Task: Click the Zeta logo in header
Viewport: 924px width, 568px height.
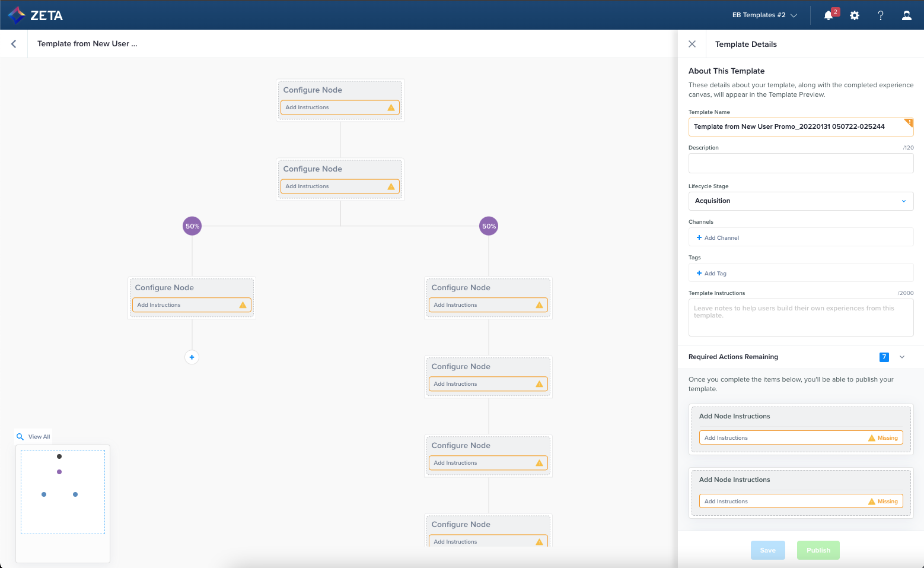Action: coord(36,15)
